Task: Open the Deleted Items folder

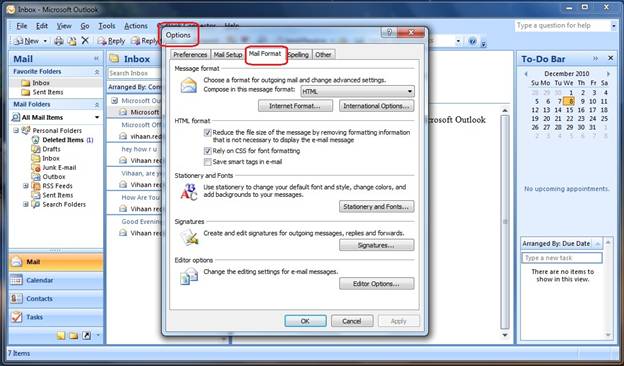Action: [x=63, y=140]
